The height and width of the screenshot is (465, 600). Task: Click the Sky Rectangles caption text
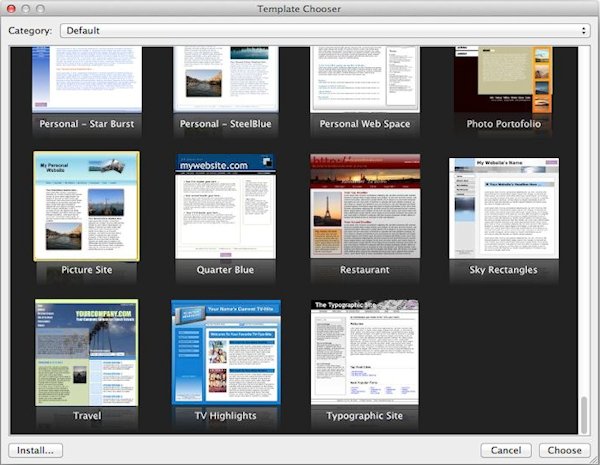point(503,270)
